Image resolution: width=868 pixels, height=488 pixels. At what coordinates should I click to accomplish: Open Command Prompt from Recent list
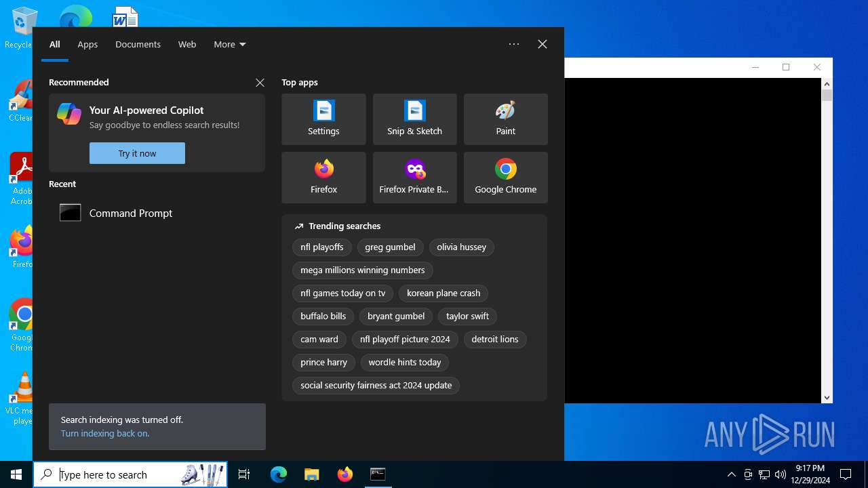(157, 213)
